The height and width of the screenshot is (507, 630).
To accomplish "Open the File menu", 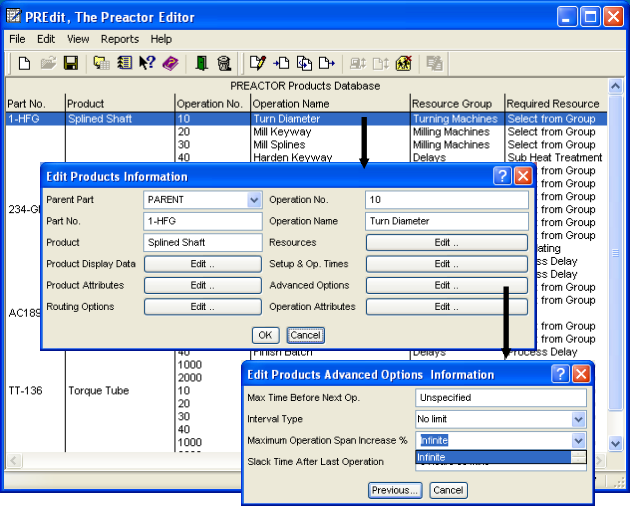I will [x=17, y=39].
